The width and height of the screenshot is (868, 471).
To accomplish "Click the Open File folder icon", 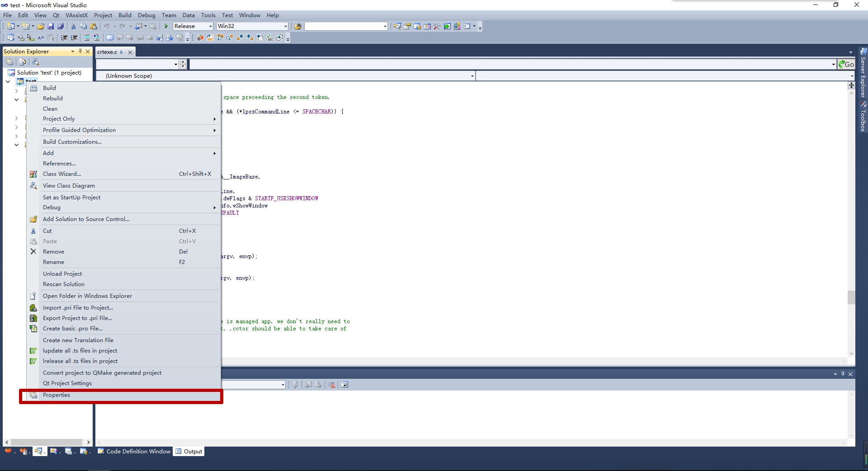I will (x=41, y=26).
